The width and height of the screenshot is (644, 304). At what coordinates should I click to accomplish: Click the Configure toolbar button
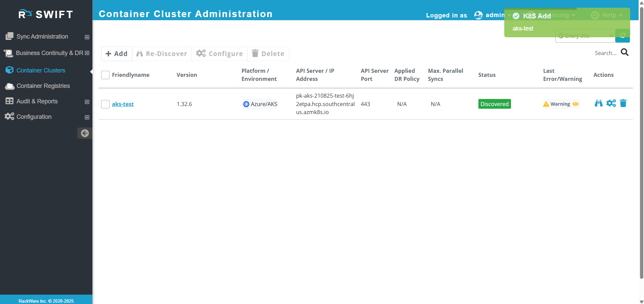pyautogui.click(x=219, y=54)
